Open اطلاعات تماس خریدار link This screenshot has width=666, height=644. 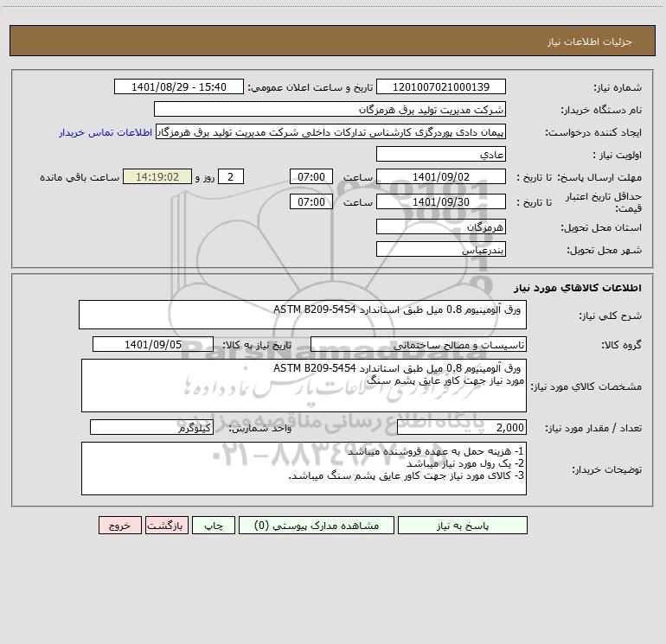click(x=106, y=132)
